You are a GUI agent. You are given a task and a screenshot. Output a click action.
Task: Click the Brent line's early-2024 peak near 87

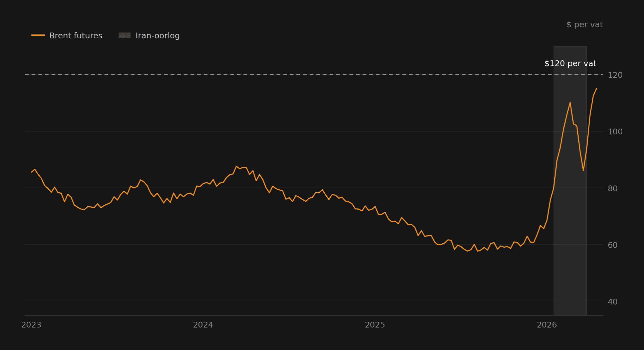(x=236, y=166)
